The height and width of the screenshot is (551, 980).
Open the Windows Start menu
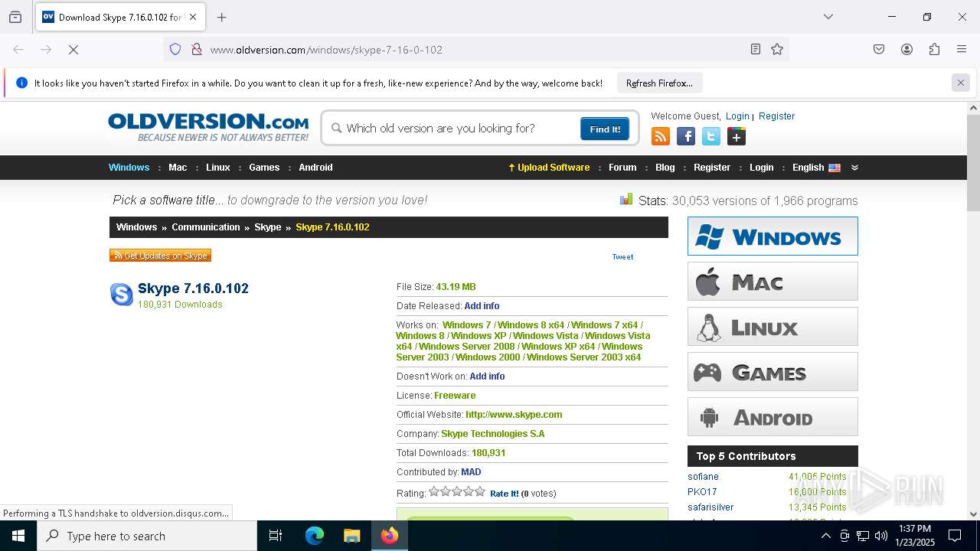(x=18, y=536)
